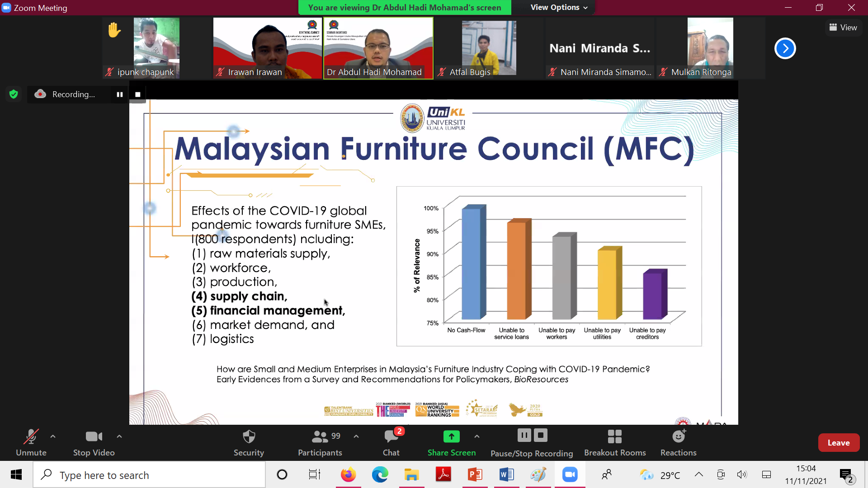The width and height of the screenshot is (868, 488).
Task: Unmute the microphone
Action: point(31,443)
